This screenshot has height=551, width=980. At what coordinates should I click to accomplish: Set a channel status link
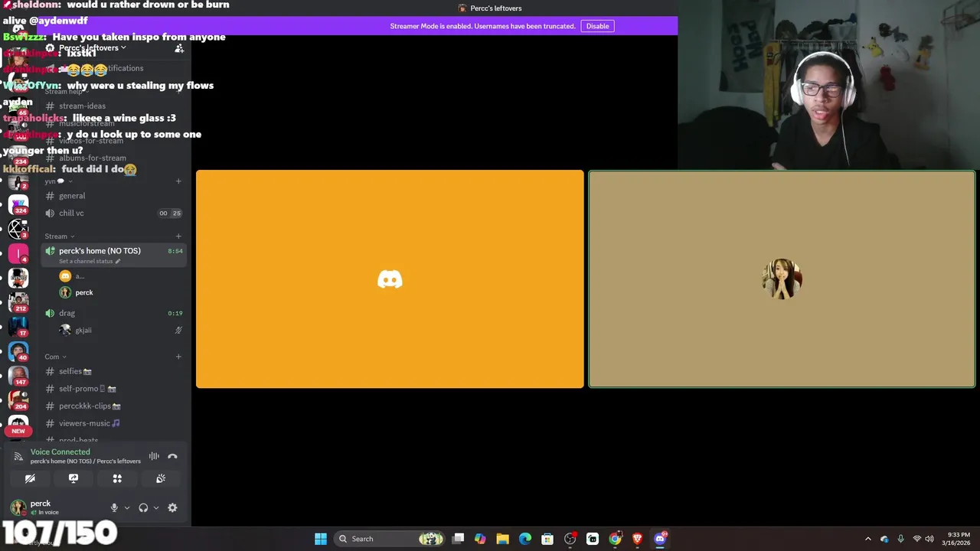[90, 261]
